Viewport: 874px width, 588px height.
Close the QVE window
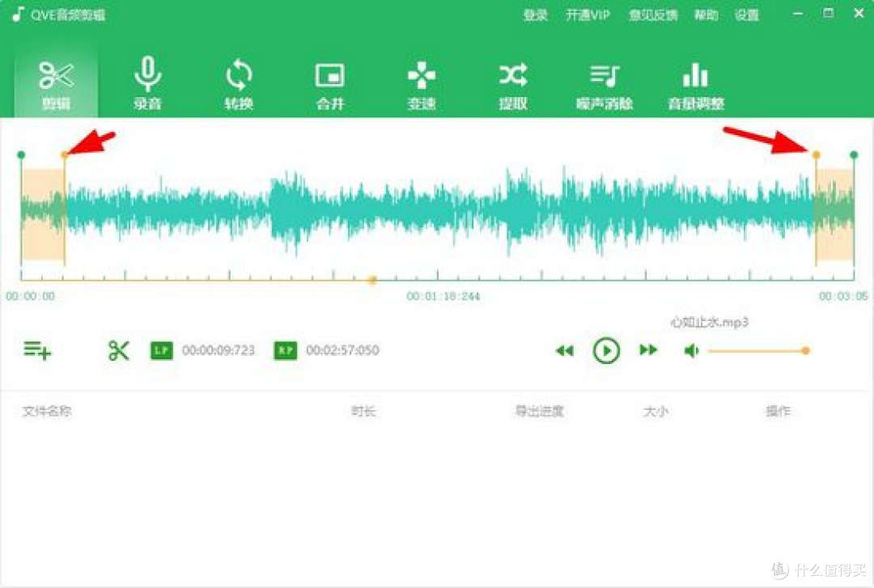point(859,14)
